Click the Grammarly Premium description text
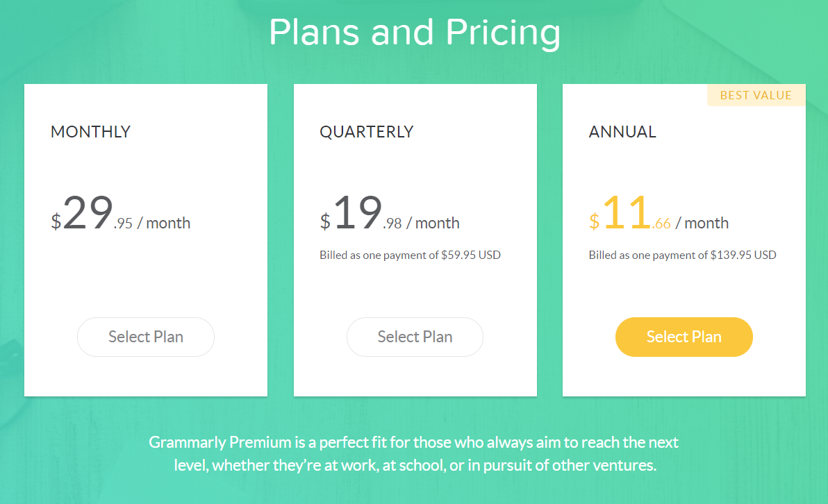 click(415, 453)
